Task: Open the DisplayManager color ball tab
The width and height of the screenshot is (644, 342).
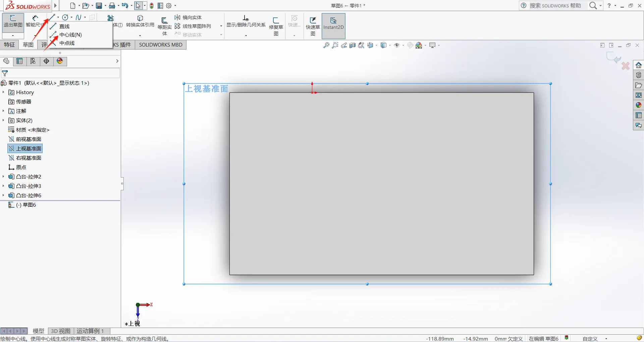Action: [60, 61]
